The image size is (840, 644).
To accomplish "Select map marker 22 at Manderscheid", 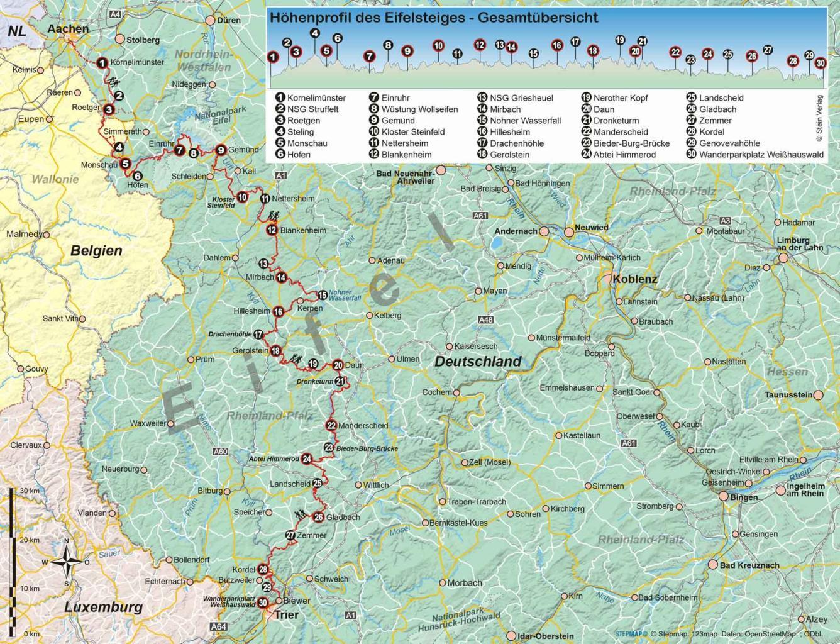I will 331,426.
